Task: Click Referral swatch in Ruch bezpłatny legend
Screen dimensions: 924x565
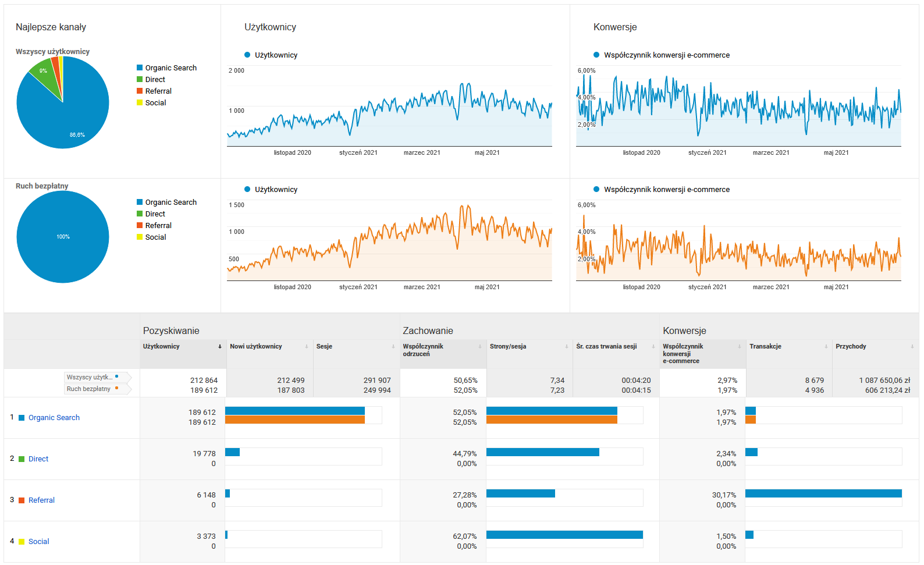Action: coord(140,226)
